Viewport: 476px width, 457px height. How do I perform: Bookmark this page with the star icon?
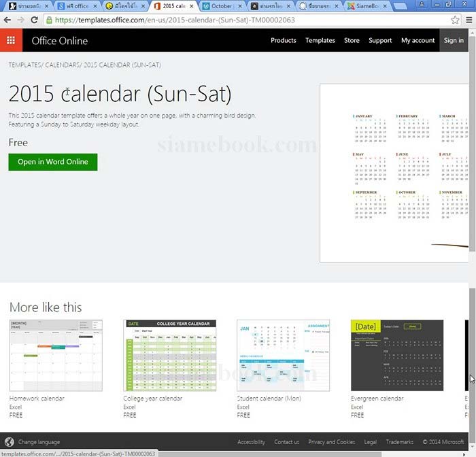455,20
